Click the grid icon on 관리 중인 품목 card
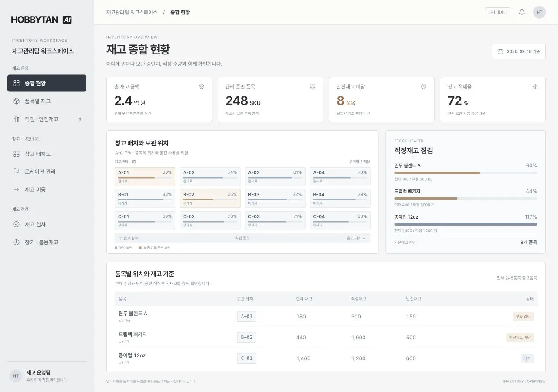Viewport: 558px width, 392px height. tap(313, 87)
